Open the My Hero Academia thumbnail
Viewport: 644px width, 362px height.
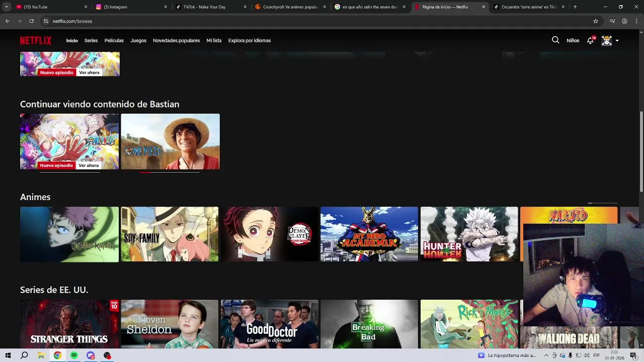tap(369, 234)
